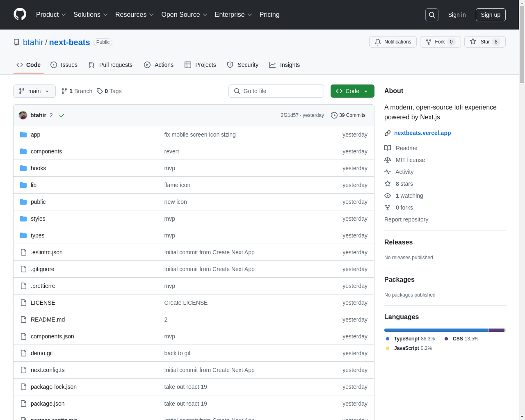Switch to the Pull requests tab
Image resolution: width=525 pixels, height=420 pixels.
click(110, 65)
